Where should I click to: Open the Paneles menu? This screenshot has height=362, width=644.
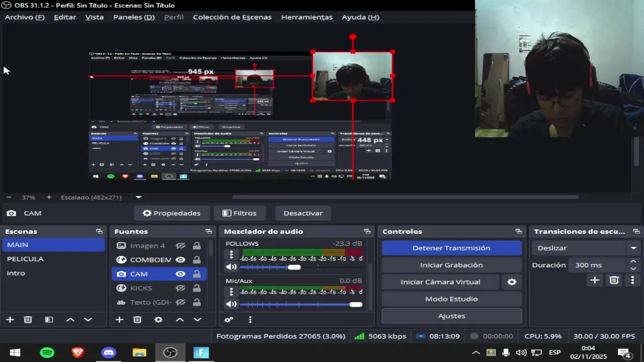tap(134, 17)
